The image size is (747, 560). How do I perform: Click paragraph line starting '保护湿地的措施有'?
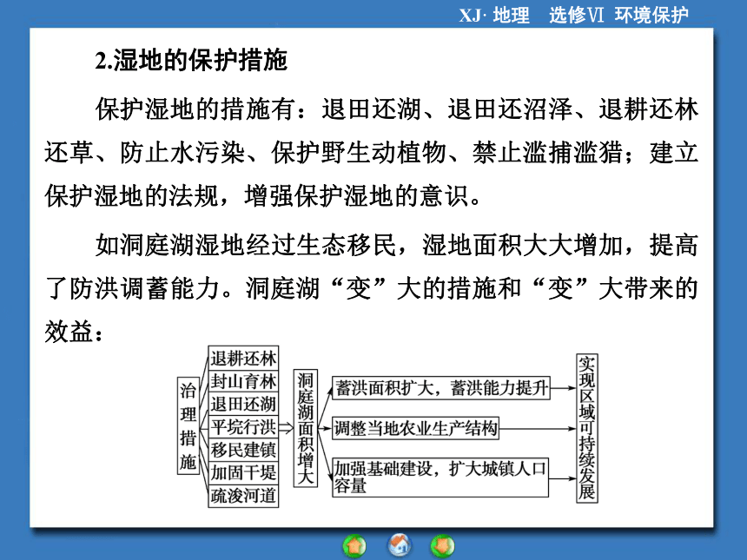(396, 109)
